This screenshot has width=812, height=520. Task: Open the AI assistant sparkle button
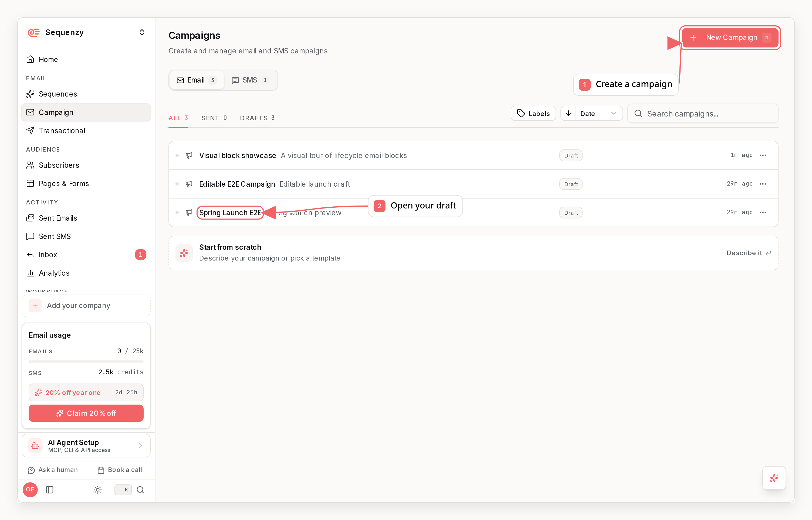(x=774, y=478)
